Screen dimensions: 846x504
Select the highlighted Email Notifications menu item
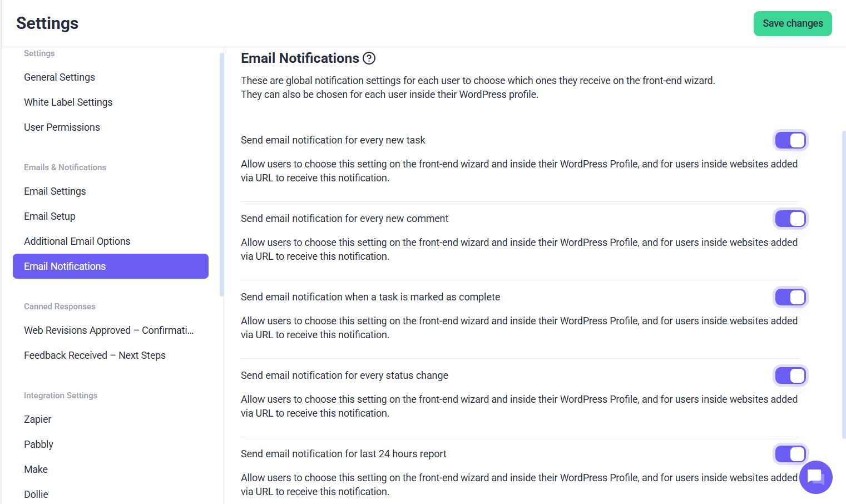pos(111,266)
